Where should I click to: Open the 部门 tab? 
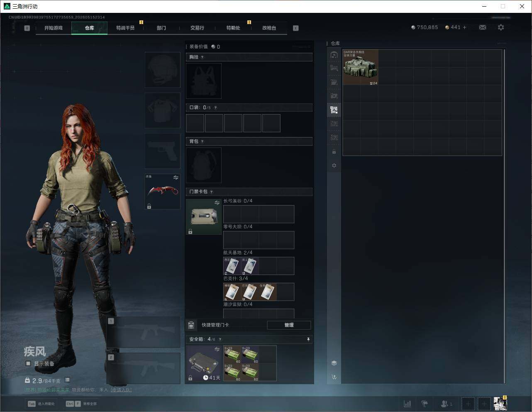pos(161,28)
